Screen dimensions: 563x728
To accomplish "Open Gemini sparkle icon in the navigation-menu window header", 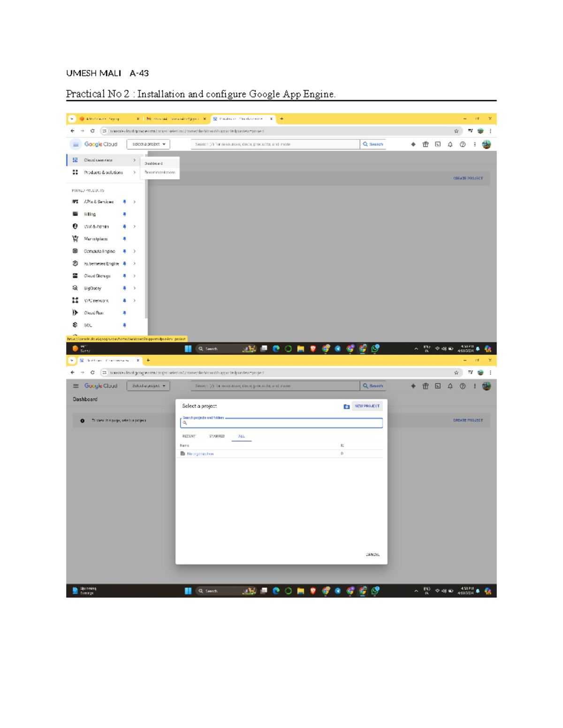I will [x=413, y=144].
